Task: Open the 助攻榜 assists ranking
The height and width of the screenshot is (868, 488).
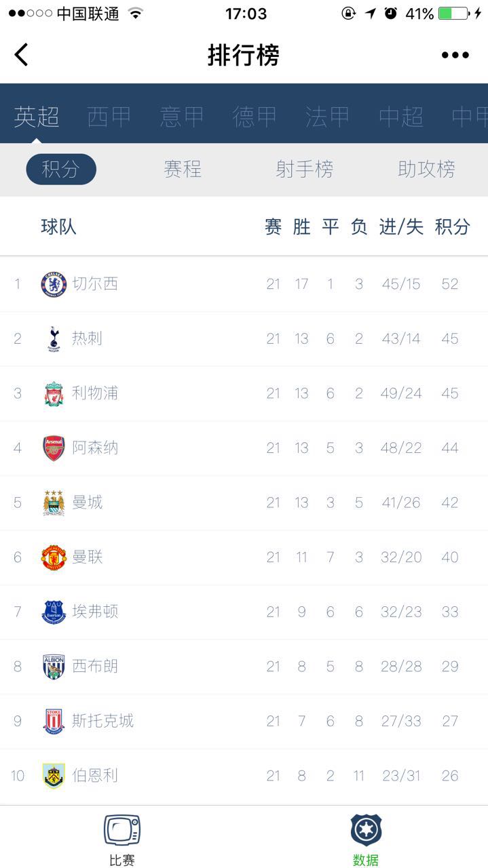Action: 426,170
